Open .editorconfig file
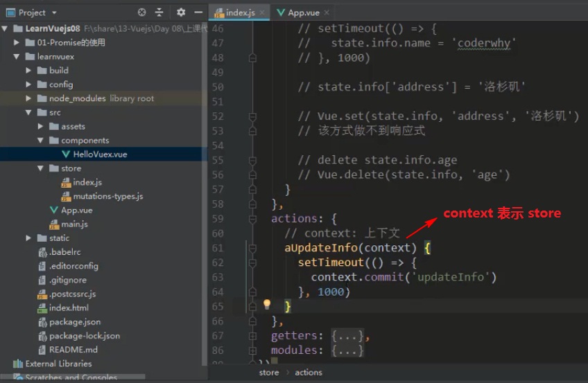 pyautogui.click(x=73, y=266)
